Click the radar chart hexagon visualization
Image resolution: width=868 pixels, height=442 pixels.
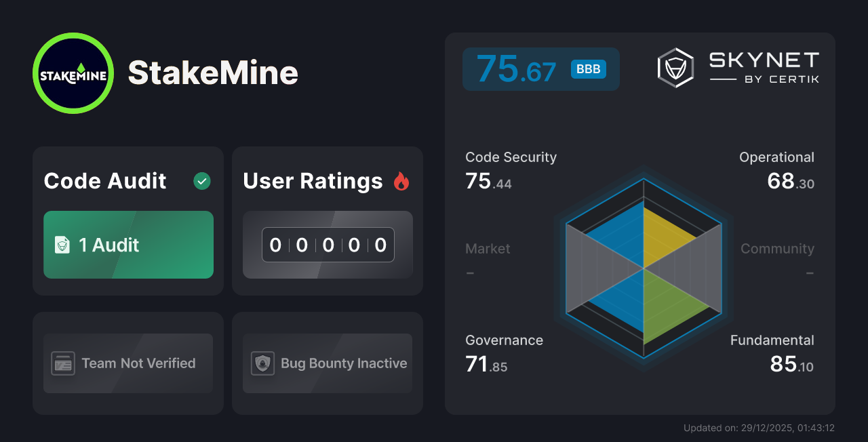(643, 268)
